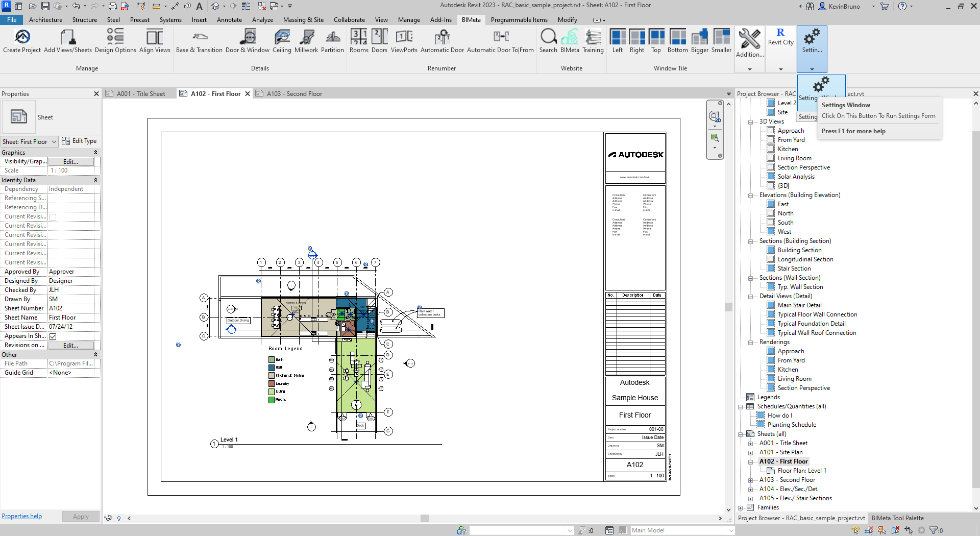Click the drawing area vertical scrollbar thumb
Image resolution: width=980 pixels, height=536 pixels.
tap(728, 307)
